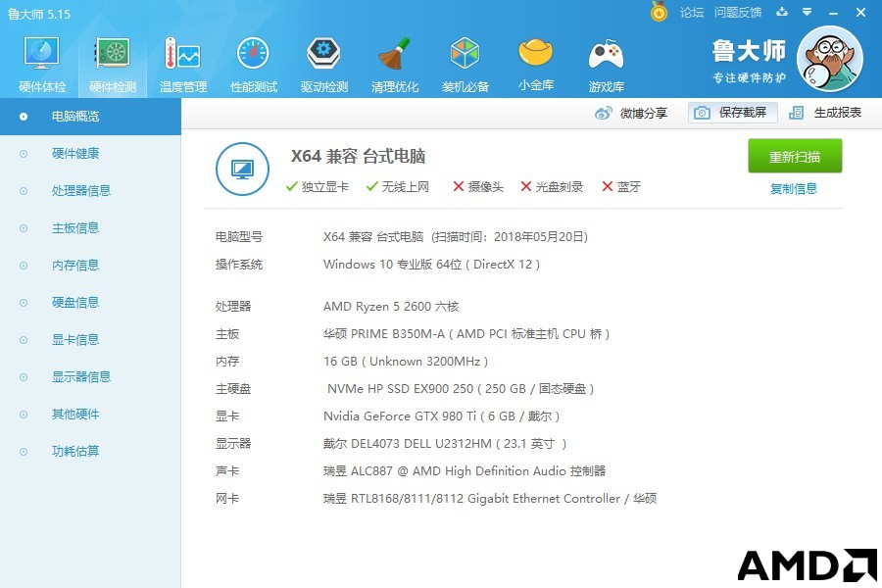
Task: Click the 独立显卡 discrete graphics indicator
Action: point(318,187)
